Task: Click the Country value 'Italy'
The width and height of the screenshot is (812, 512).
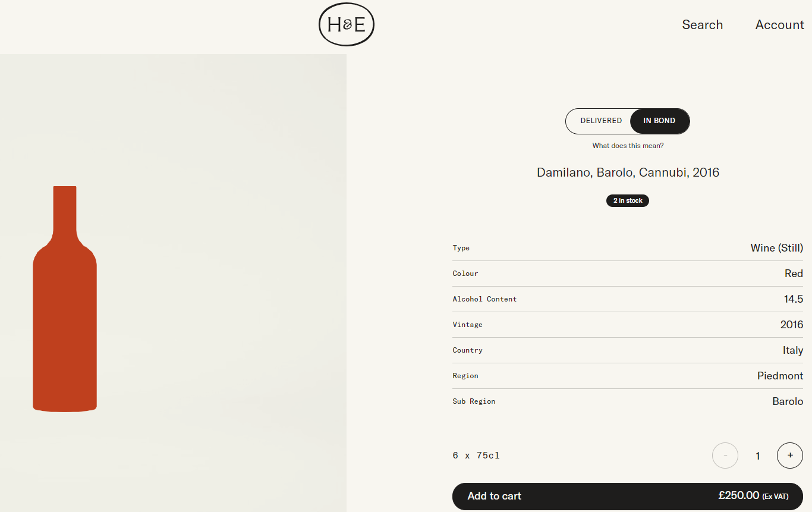Action: tap(792, 350)
